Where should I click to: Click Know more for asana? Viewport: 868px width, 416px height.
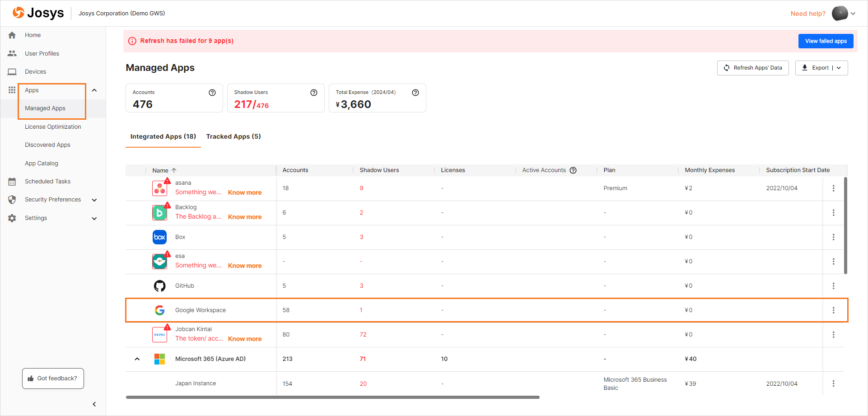coord(245,192)
